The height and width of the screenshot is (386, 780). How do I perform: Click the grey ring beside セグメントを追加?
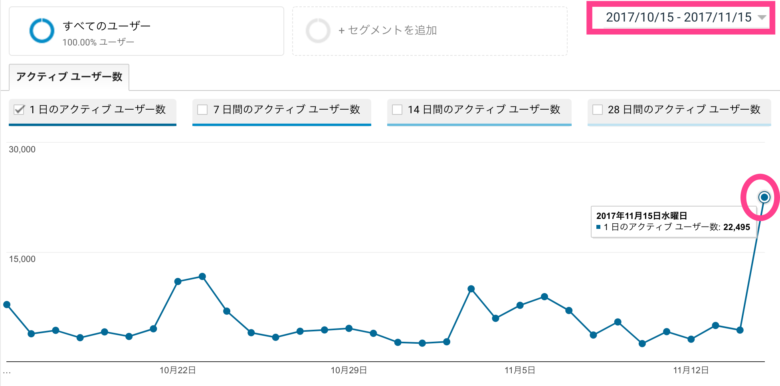click(318, 31)
